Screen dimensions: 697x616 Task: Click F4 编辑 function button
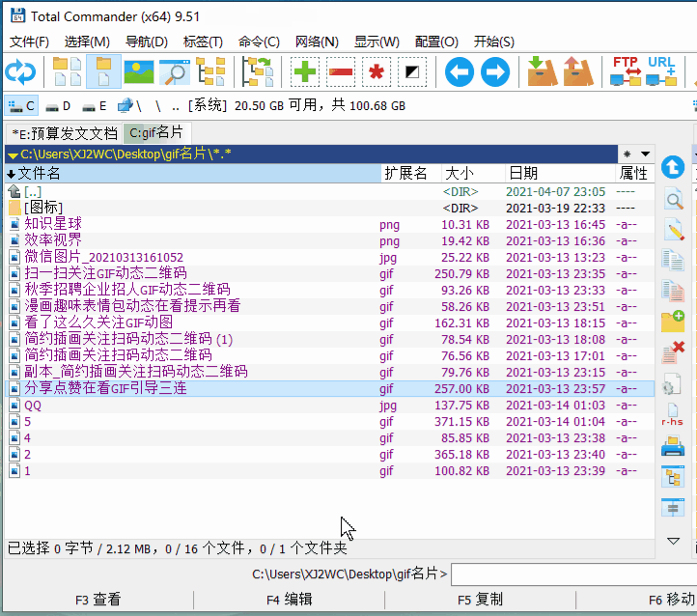click(x=290, y=600)
